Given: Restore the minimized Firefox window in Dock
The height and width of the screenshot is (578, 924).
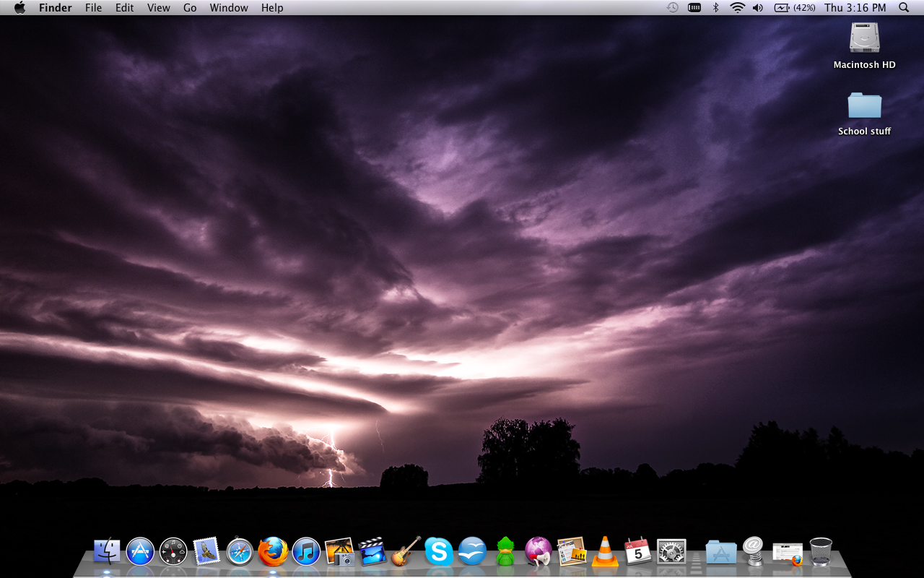Looking at the screenshot, I should coord(788,553).
